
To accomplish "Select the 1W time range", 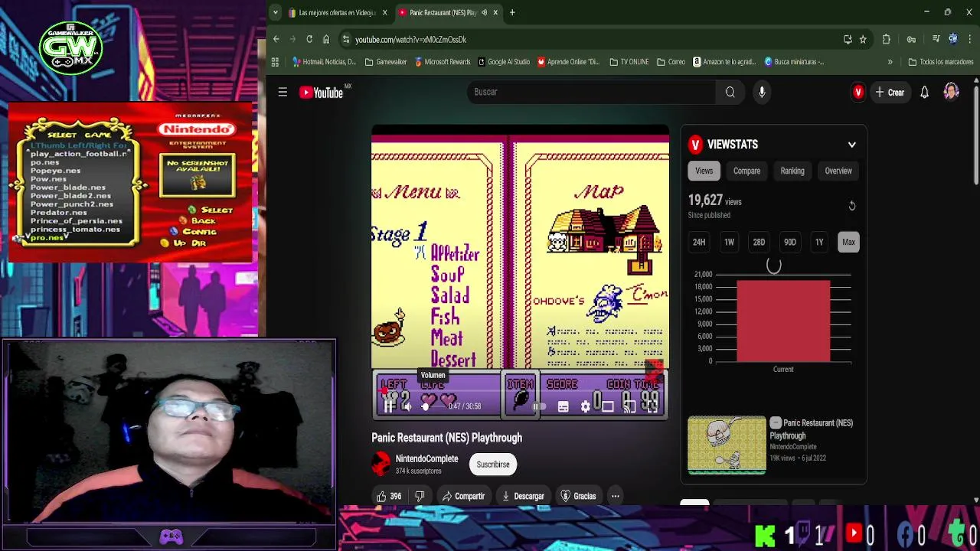I will (x=729, y=243).
